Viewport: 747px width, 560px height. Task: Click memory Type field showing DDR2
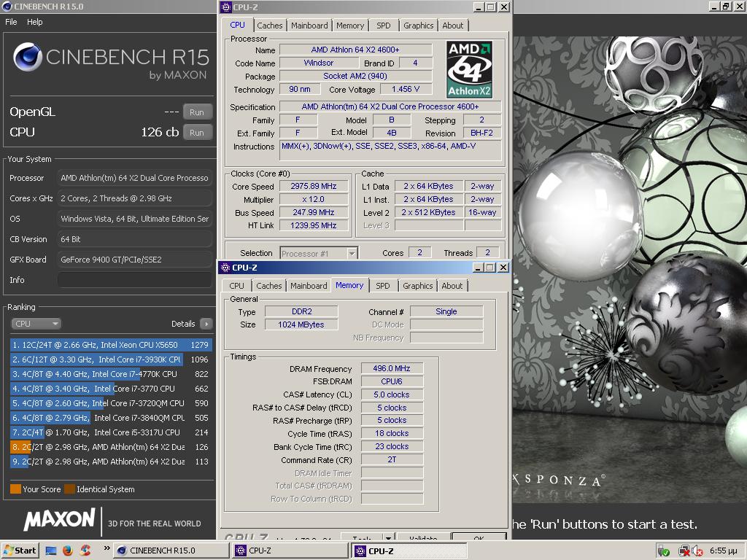pyautogui.click(x=301, y=311)
